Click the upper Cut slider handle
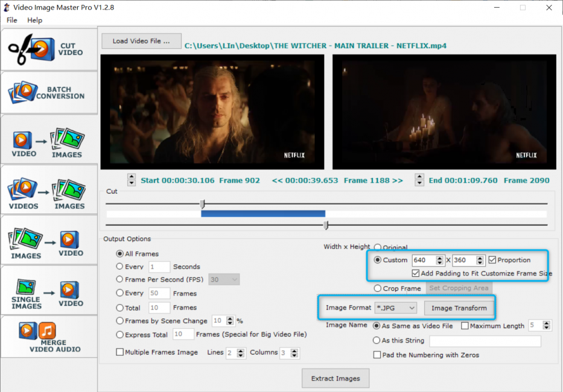Viewport: 563px width, 392px height. [203, 204]
